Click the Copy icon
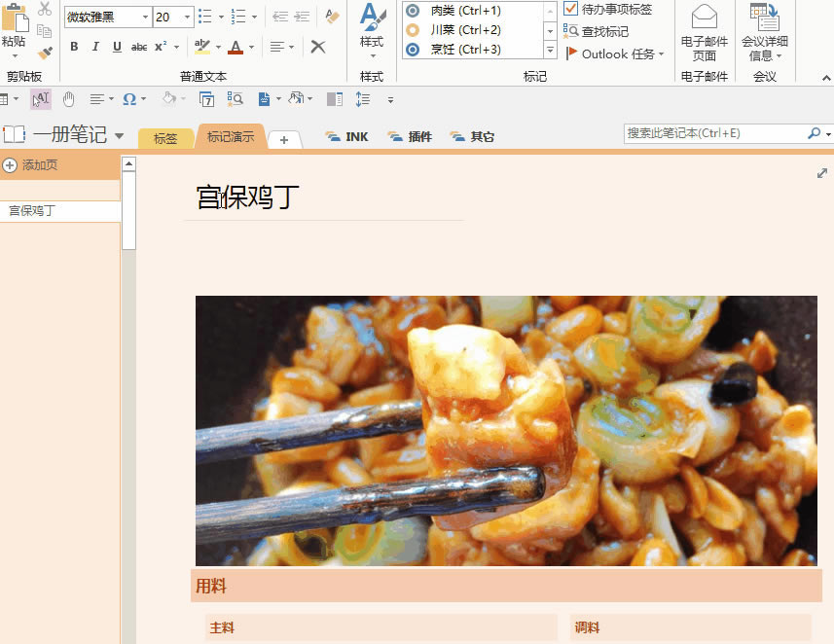This screenshot has height=644, width=834. (45, 31)
